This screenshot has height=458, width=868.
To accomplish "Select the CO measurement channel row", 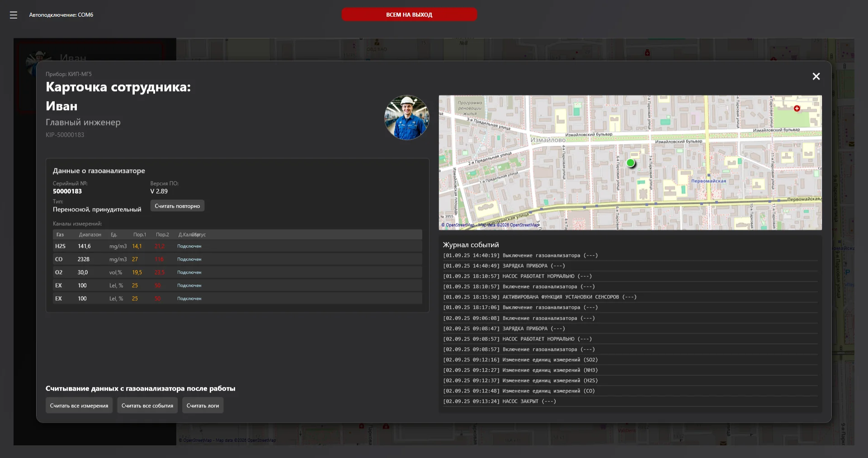I will 237,259.
